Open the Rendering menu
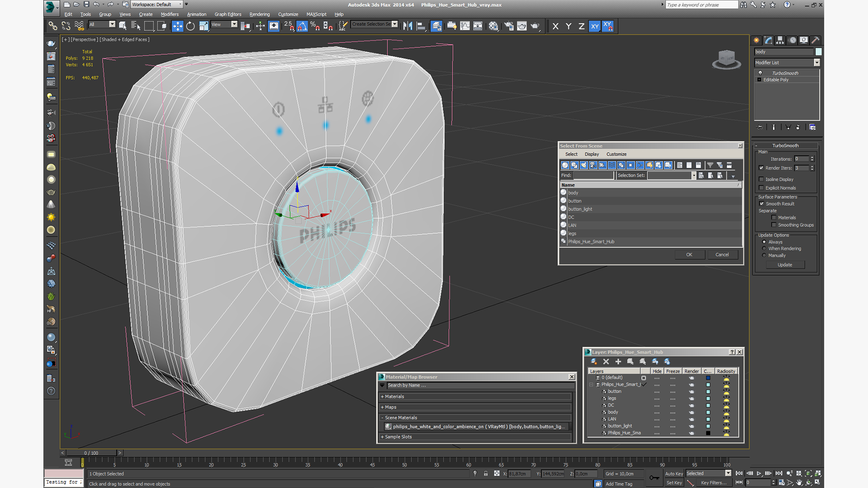The width and height of the screenshot is (868, 488). click(259, 14)
